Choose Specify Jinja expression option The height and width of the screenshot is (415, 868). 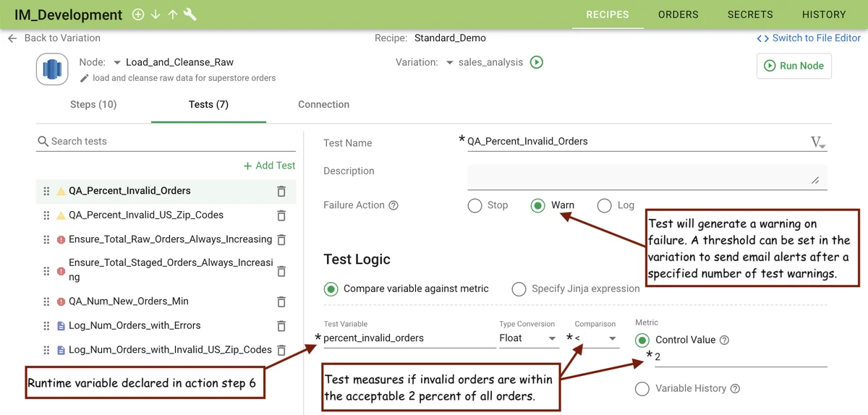pyautogui.click(x=519, y=289)
